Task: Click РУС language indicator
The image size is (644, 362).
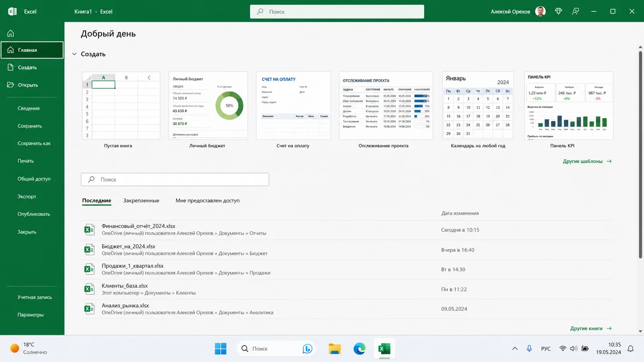Action: coord(546,349)
